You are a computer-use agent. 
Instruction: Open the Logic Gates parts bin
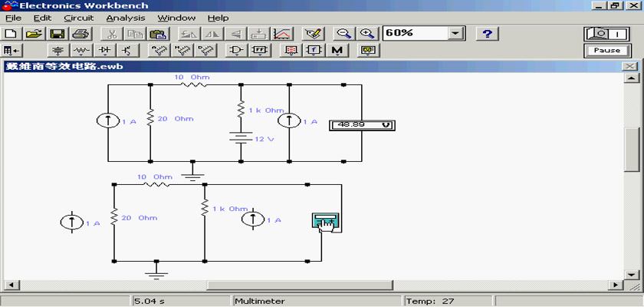pos(237,51)
